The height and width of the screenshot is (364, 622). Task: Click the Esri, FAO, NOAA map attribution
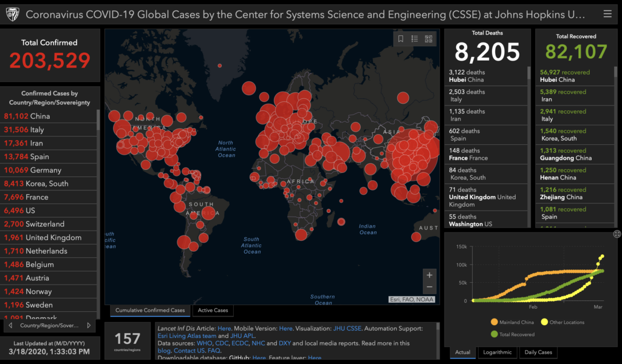click(411, 300)
